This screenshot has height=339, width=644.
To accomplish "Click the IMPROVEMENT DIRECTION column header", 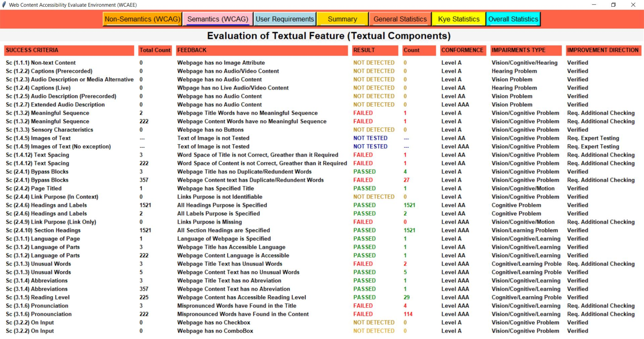I will 603,50.
